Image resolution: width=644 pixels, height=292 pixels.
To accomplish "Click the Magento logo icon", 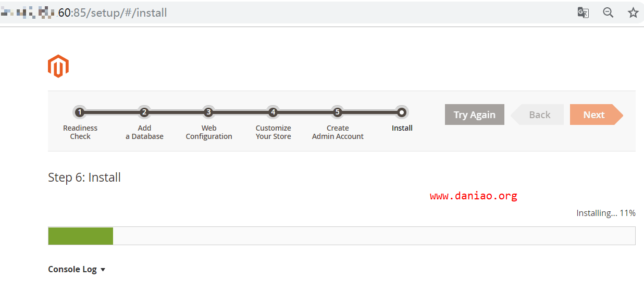I will pos(58,66).
